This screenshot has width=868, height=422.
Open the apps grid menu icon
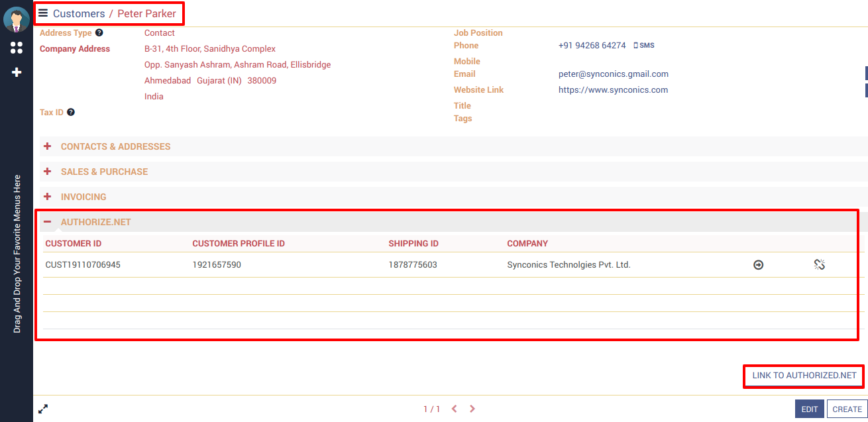[17, 48]
